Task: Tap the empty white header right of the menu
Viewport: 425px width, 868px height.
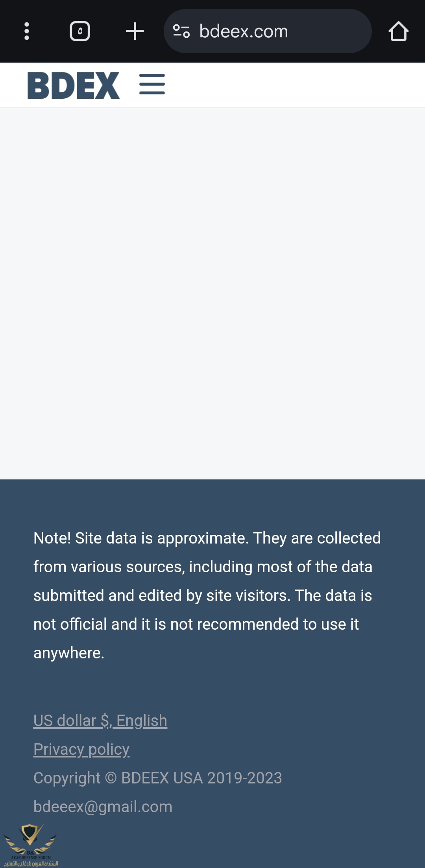Action: tap(295, 85)
